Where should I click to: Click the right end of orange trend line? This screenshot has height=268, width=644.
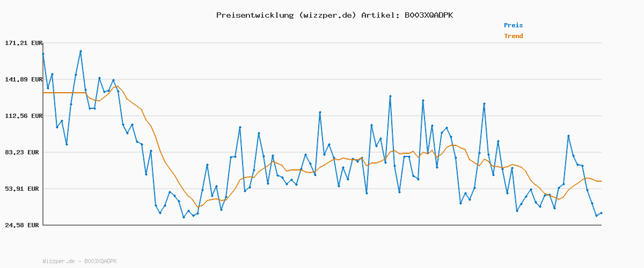(x=601, y=181)
